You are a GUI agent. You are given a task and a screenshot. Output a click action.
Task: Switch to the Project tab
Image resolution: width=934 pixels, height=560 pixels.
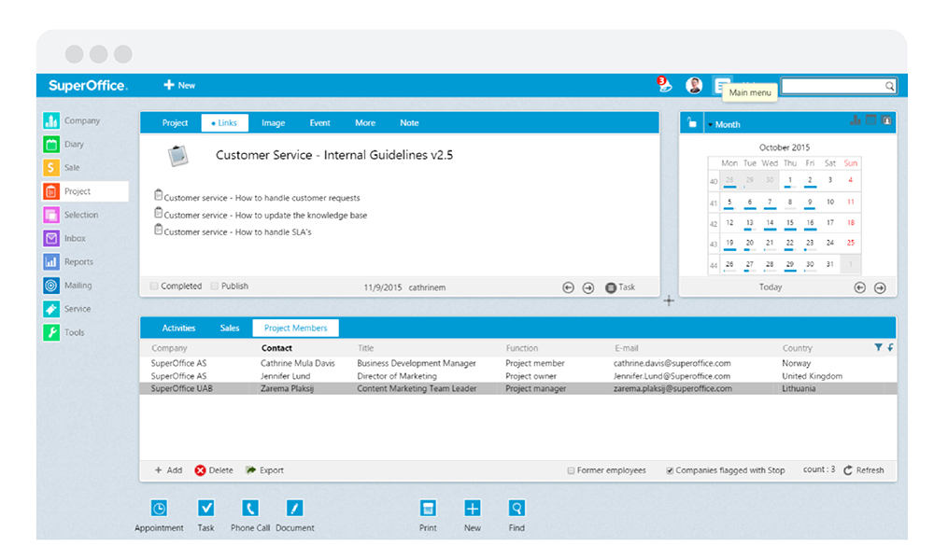pos(175,122)
